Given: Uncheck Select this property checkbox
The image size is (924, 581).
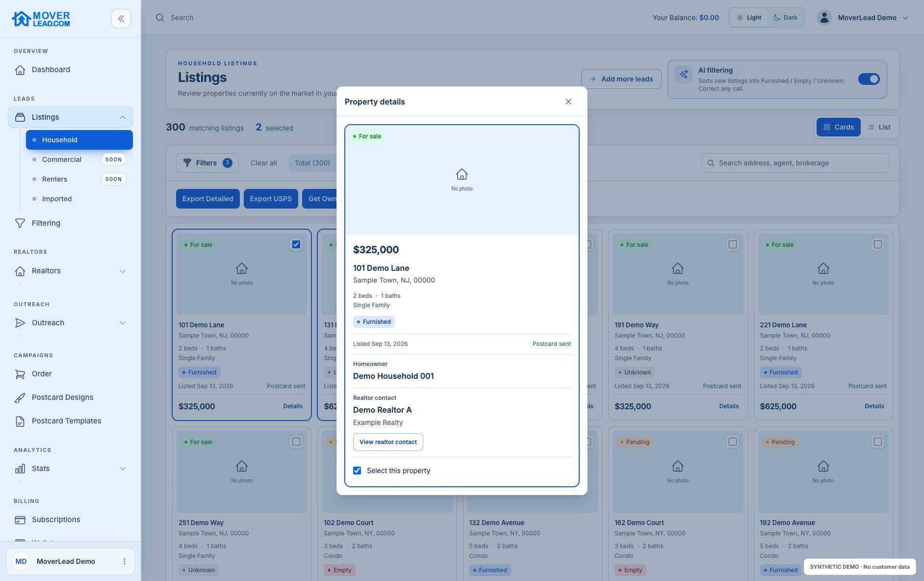Looking at the screenshot, I should coord(357,471).
